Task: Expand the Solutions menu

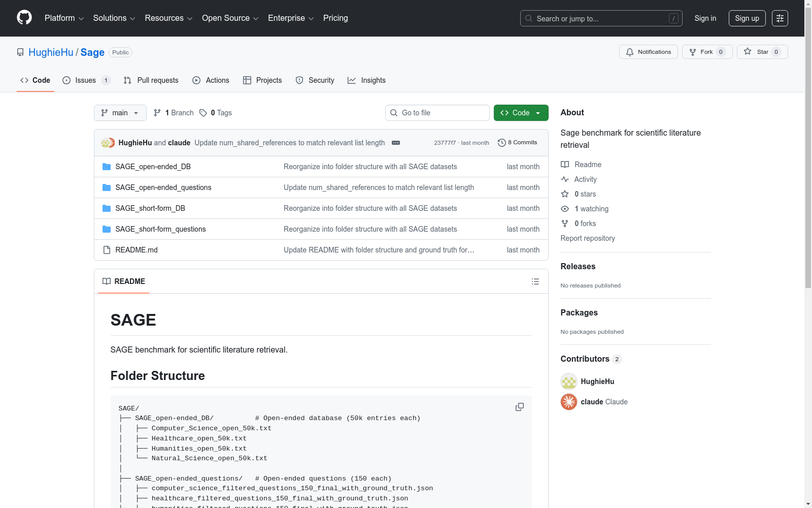Action: [x=114, y=18]
